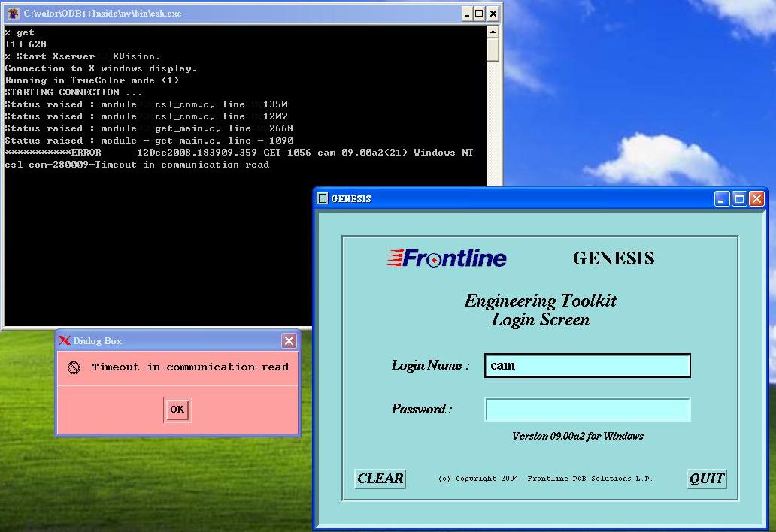The image size is (776, 532).
Task: Close the csh.exe console window
Action: pos(493,14)
